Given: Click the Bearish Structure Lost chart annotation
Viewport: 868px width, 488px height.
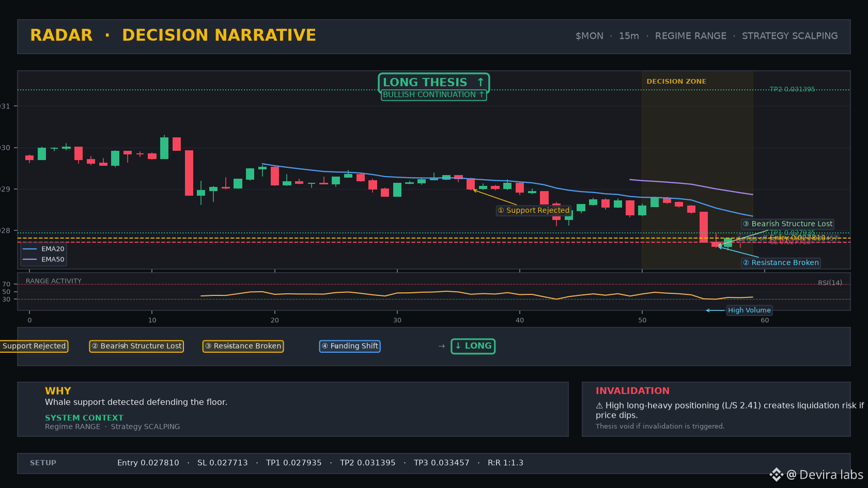Looking at the screenshot, I should pos(788,224).
